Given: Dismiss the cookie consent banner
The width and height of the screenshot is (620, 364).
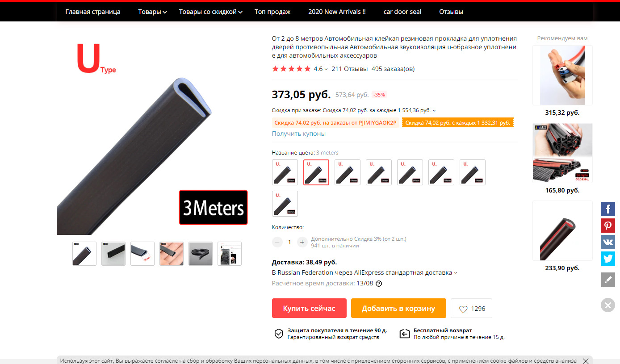Looking at the screenshot, I should (586, 360).
